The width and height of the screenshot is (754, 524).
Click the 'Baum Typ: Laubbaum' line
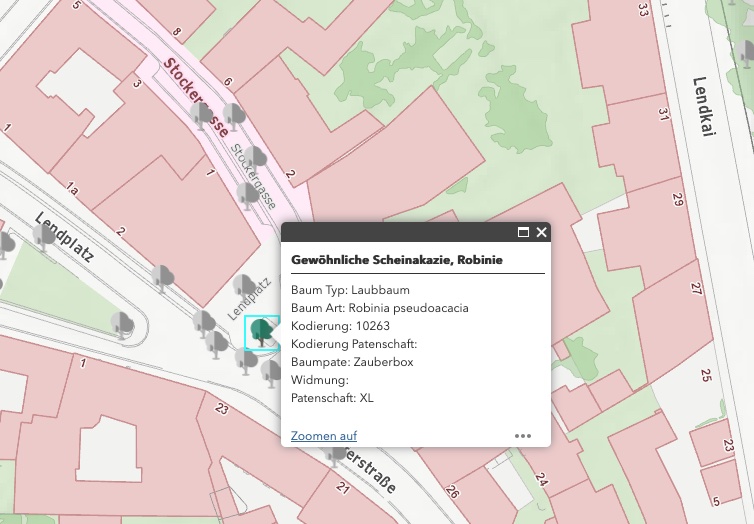350,290
